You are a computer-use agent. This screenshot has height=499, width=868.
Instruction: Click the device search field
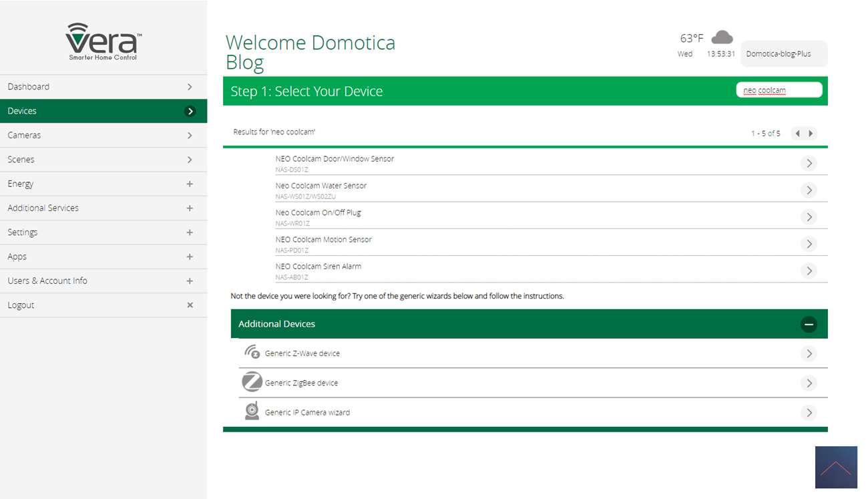779,90
